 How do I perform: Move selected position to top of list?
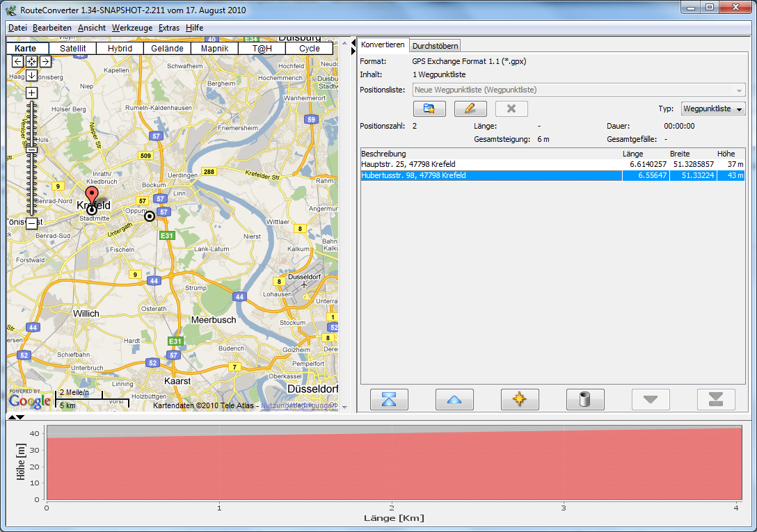(389, 400)
